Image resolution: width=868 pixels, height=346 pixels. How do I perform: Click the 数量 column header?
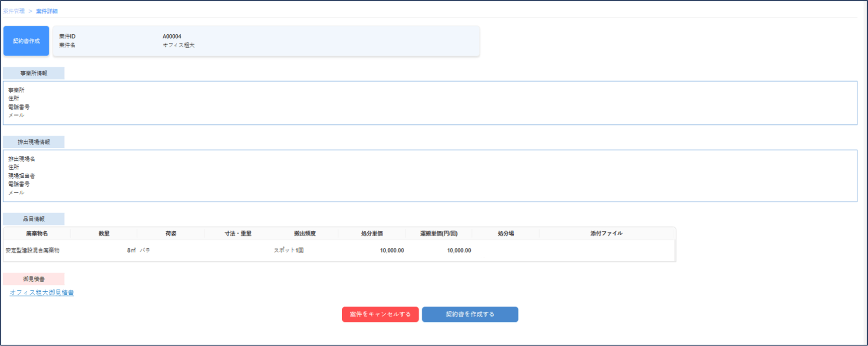104,233
